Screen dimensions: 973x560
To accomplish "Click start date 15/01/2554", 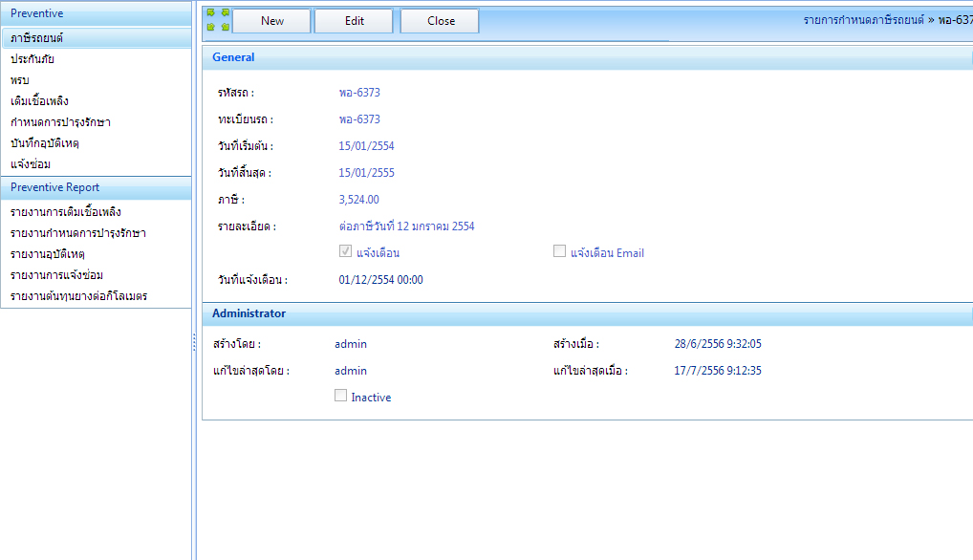I will click(366, 146).
